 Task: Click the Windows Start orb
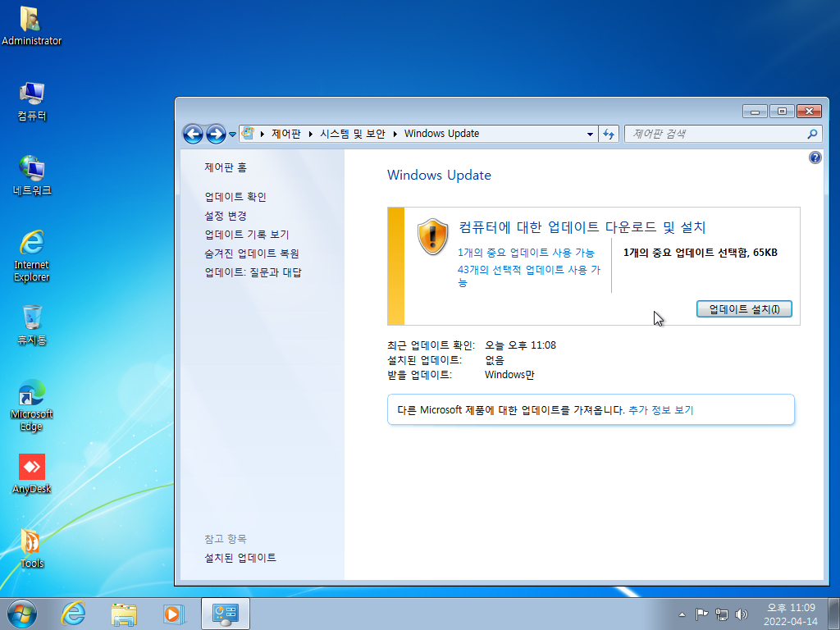[x=22, y=614]
